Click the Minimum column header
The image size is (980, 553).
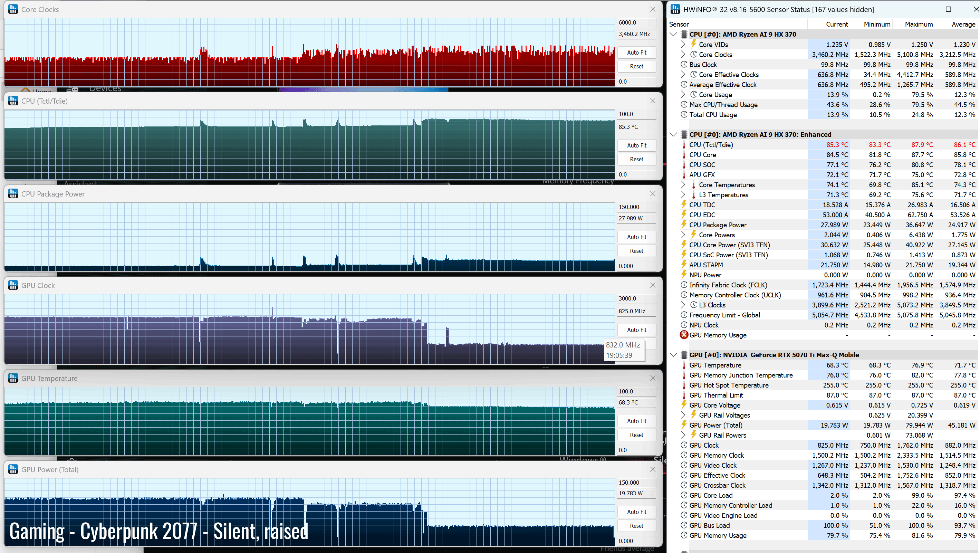pyautogui.click(x=871, y=24)
